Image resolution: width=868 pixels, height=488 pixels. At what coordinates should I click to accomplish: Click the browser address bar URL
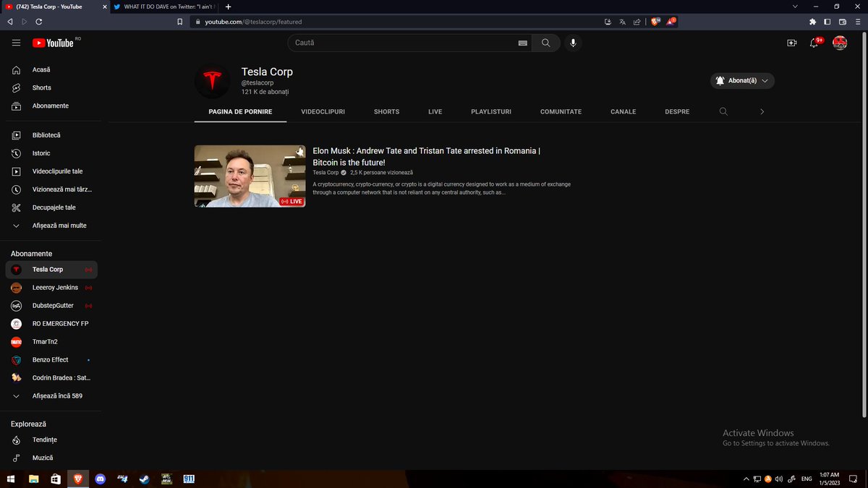click(x=253, y=22)
